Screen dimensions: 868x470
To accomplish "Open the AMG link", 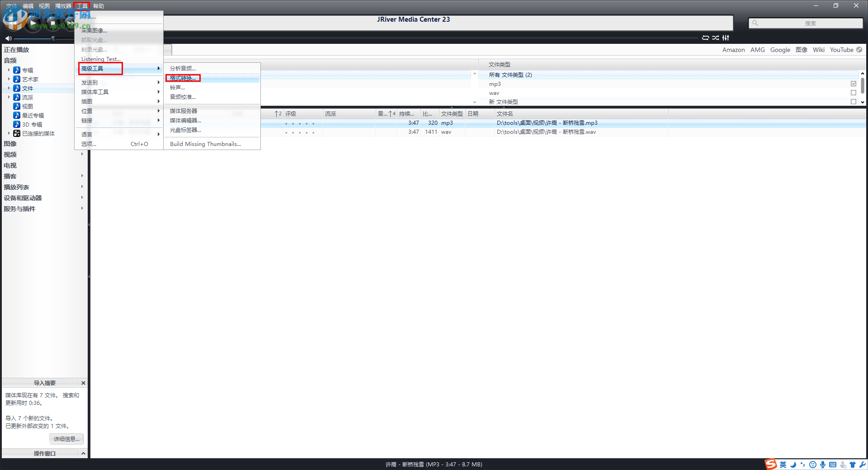I will coord(758,50).
